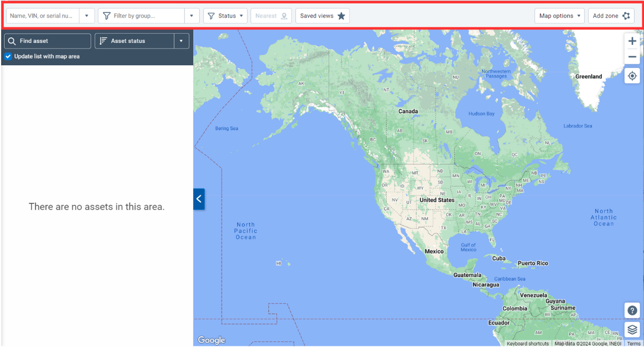Click the help question mark icon

[632, 310]
